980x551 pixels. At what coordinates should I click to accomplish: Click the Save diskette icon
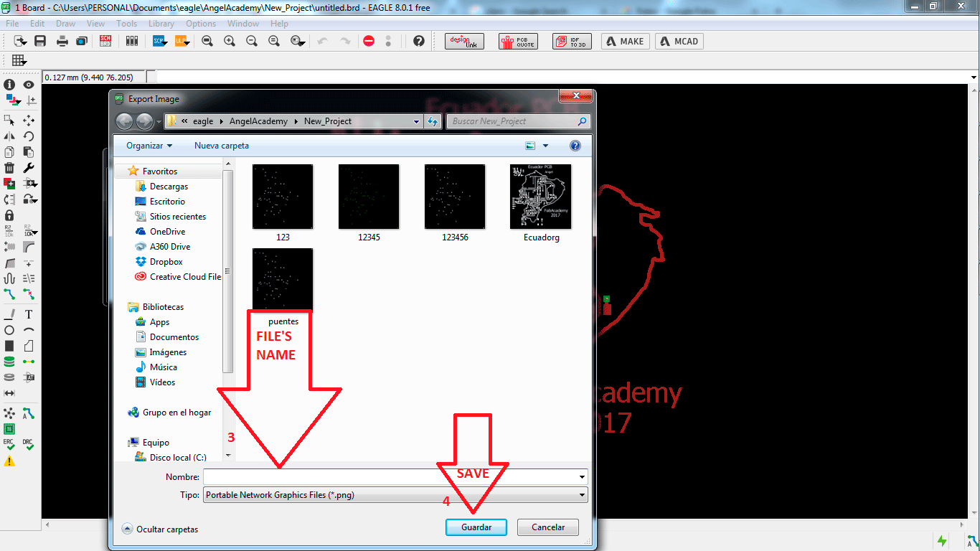(40, 41)
